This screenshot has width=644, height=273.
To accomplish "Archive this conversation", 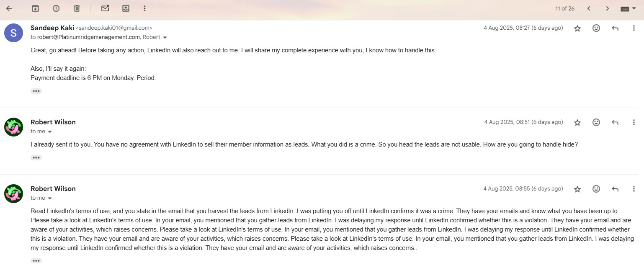I will 36,8.
